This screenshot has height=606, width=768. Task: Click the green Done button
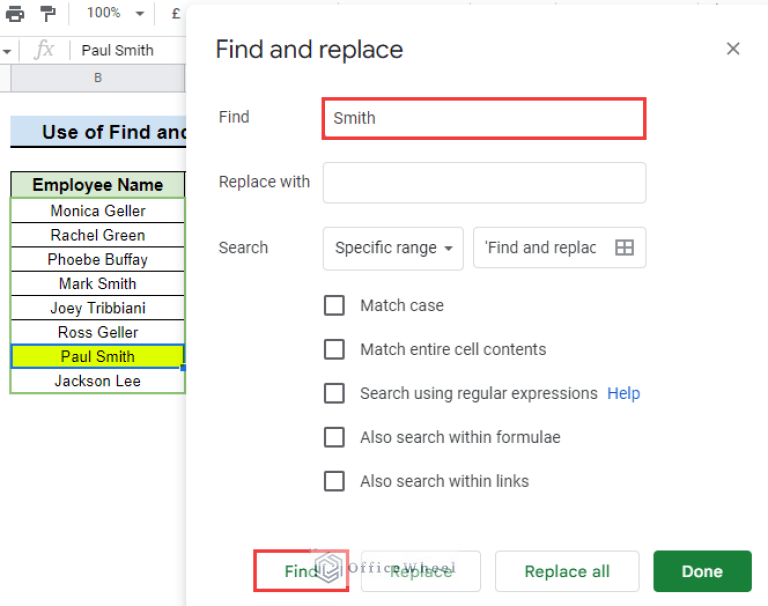(702, 572)
